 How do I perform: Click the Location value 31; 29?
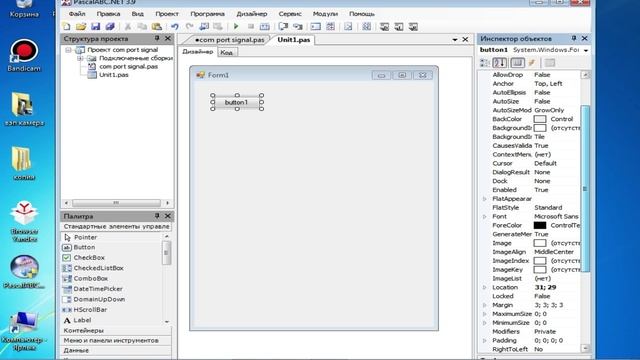545,287
